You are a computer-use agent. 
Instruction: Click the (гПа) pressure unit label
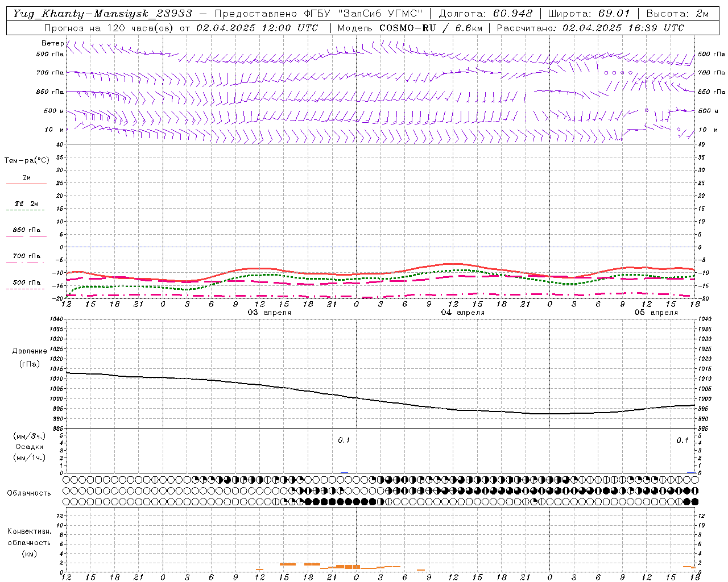(x=30, y=364)
